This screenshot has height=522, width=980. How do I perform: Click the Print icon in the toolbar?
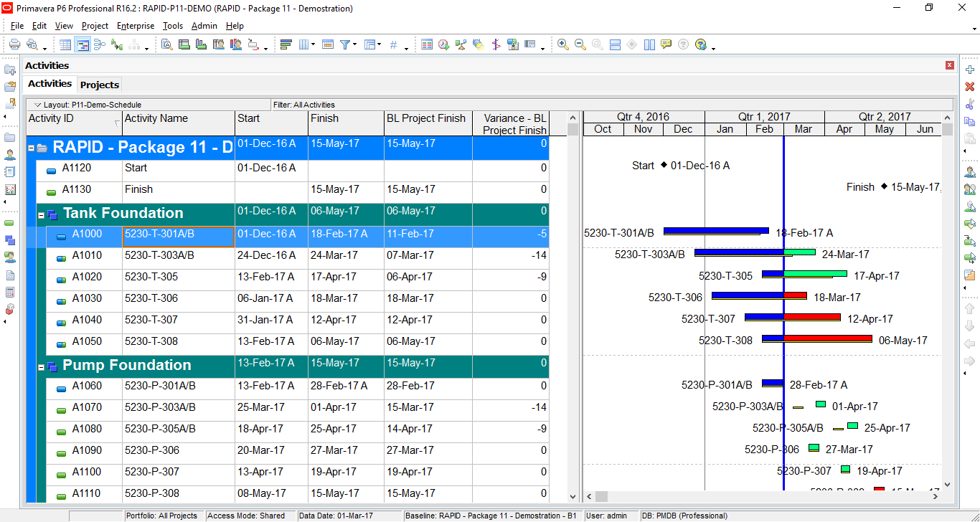pos(14,44)
